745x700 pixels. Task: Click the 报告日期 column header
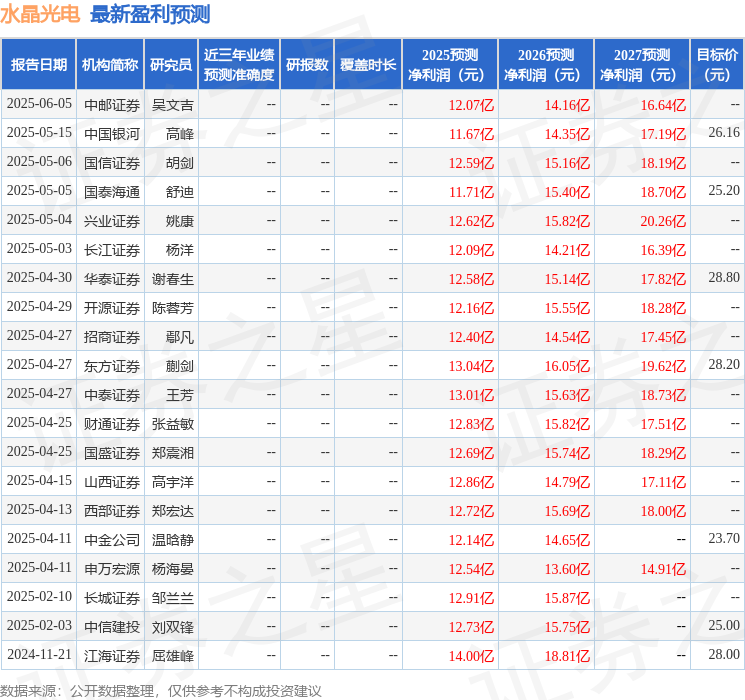39,65
